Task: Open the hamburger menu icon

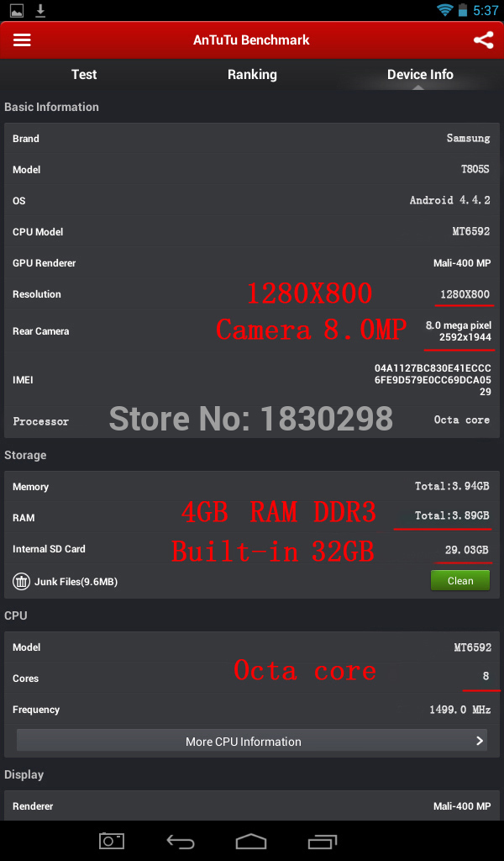Action: pos(22,40)
